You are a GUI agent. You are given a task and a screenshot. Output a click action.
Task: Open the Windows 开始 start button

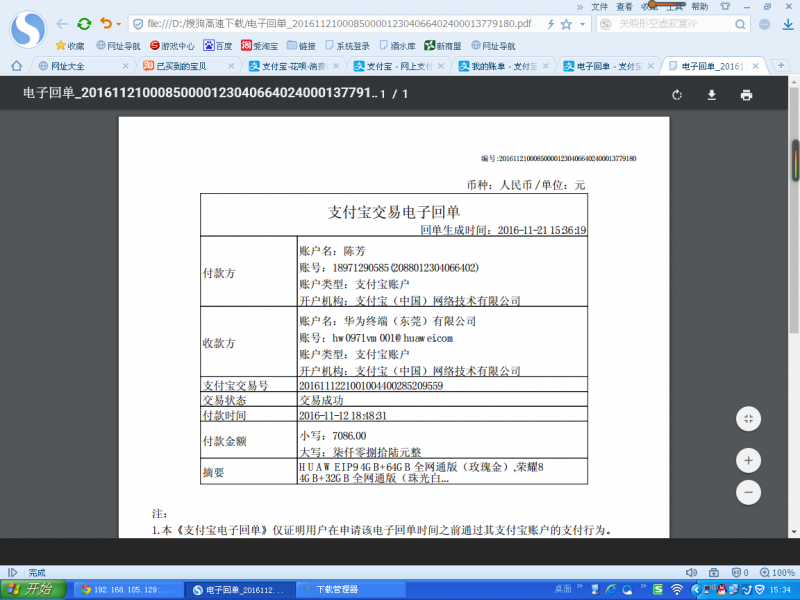coord(33,589)
